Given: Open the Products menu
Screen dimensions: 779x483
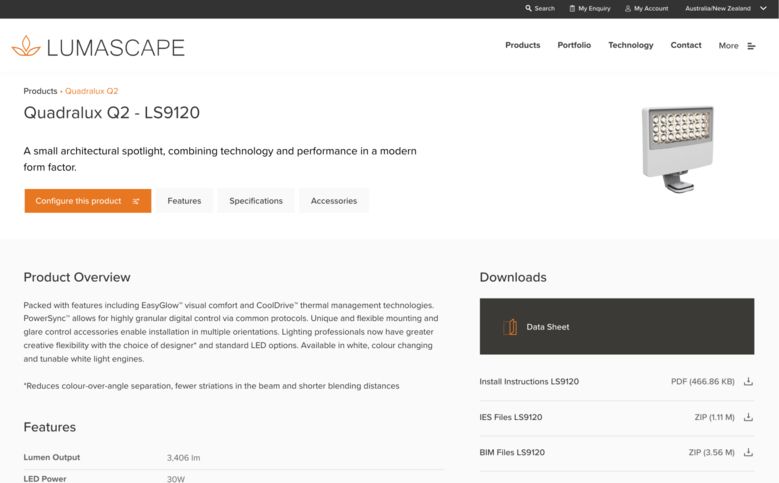Looking at the screenshot, I should tap(523, 45).
